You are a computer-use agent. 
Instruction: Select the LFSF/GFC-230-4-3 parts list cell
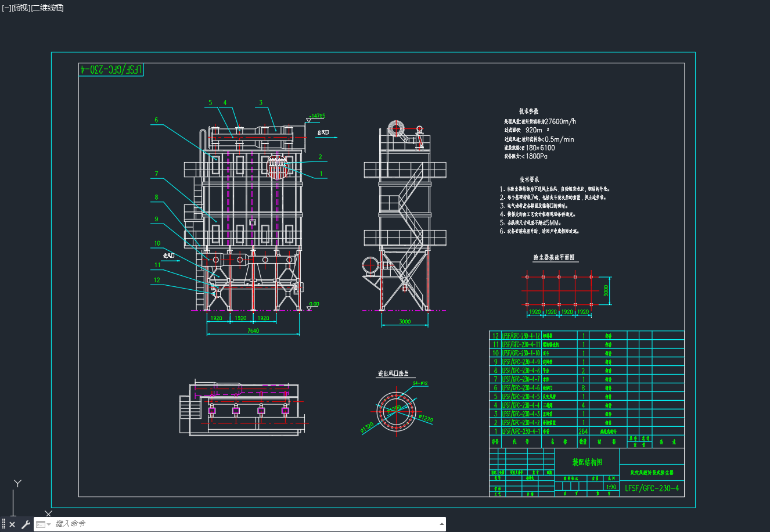tap(521, 414)
